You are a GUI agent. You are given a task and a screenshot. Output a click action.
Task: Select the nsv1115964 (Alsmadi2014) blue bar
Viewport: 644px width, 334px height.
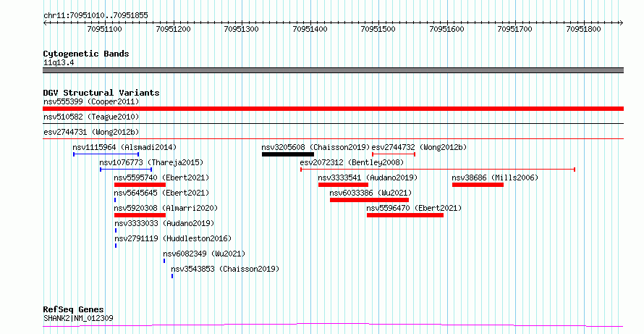(x=106, y=154)
